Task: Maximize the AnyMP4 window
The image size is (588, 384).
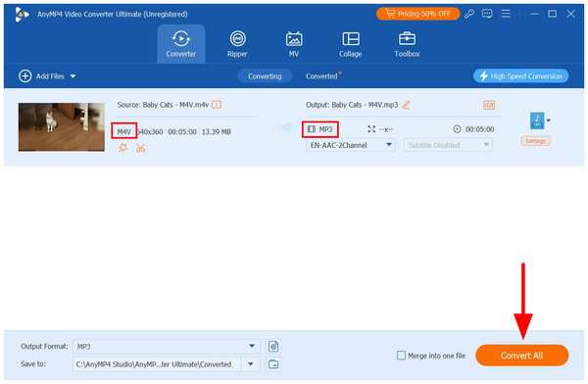Action: coord(553,14)
